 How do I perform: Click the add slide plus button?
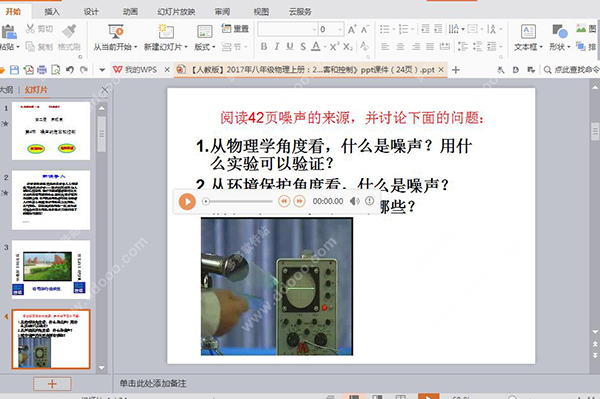point(52,384)
